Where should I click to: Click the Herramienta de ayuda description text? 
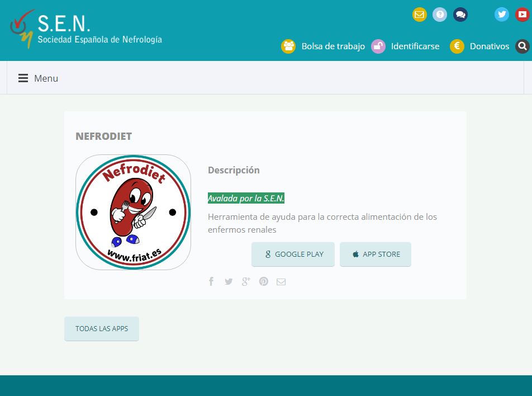[322, 223]
